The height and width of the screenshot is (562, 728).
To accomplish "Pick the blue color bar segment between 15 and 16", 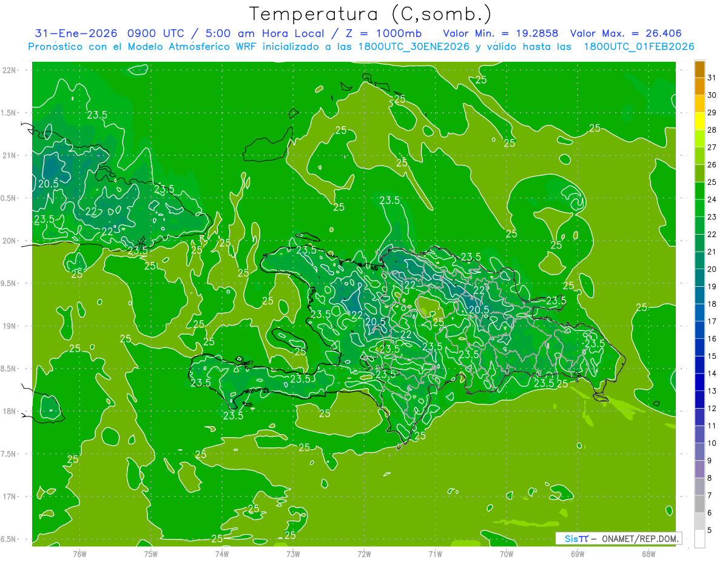I will (699, 348).
